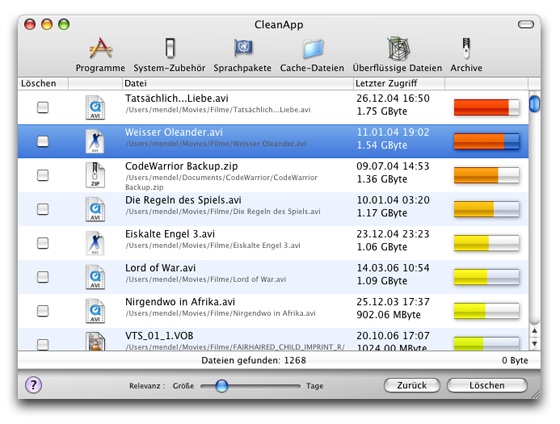
Task: Select file name Eiskalte Engel 3.avi
Action: pos(170,234)
